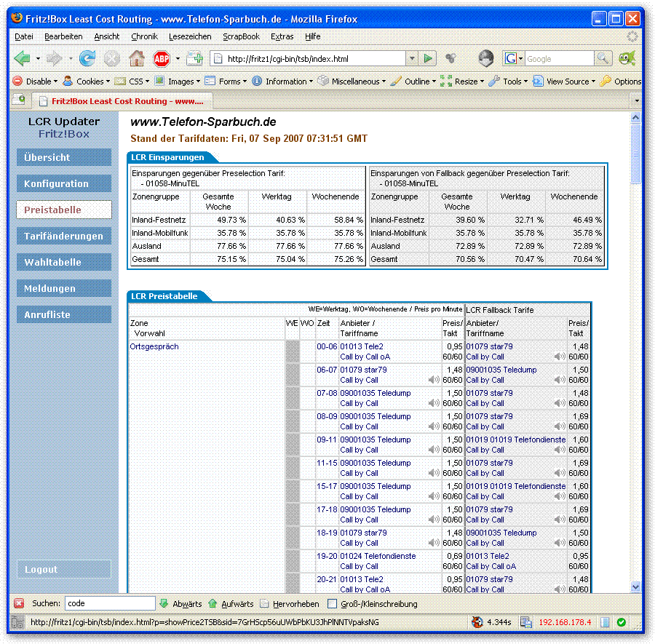The image size is (655, 644).
Task: Click the 192.168.178.4 status bar address
Action: (x=565, y=622)
